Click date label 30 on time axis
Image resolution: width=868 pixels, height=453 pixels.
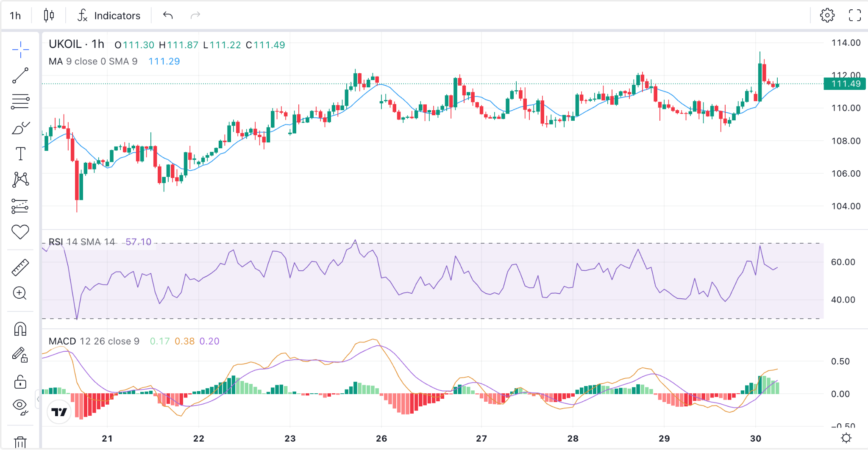[x=756, y=439]
